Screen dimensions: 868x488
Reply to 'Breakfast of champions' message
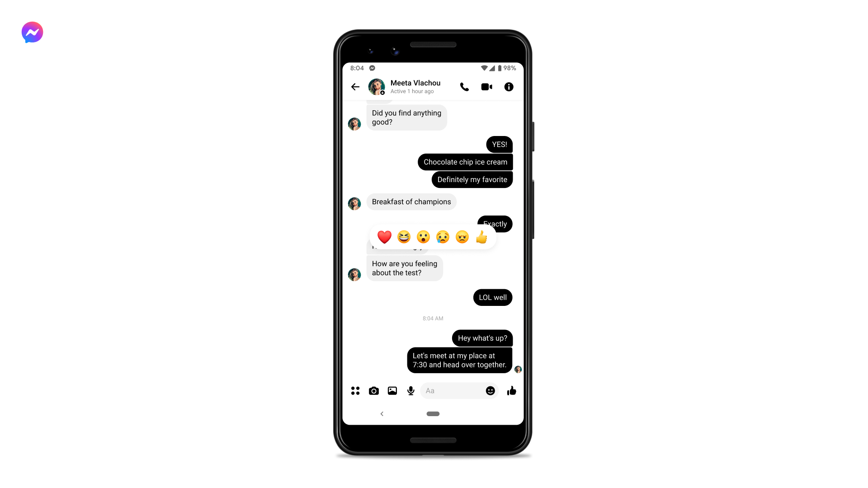click(411, 202)
